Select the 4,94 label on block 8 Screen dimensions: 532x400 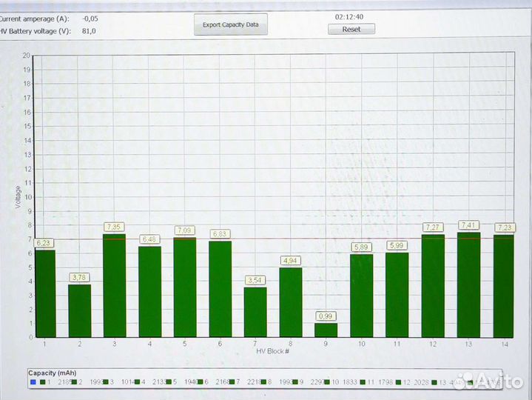(x=290, y=261)
